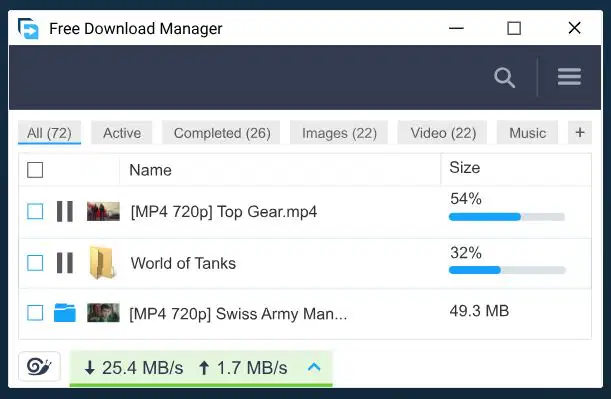Viewport: 611px width, 399px height.
Task: Click the World of Tanks folder icon
Action: [102, 262]
